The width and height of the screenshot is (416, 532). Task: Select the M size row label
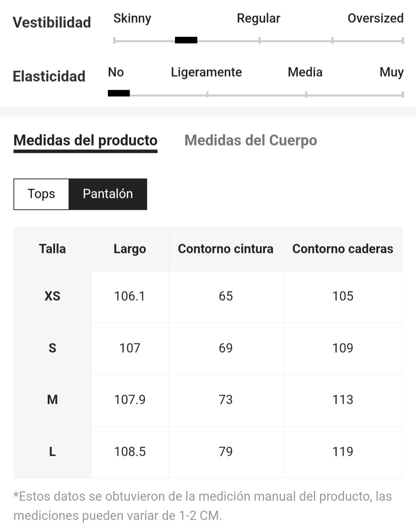[x=52, y=400]
